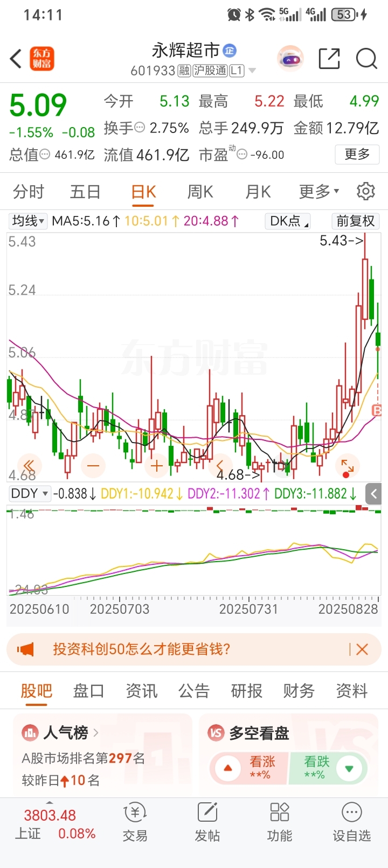Open the 公告 tab
The width and height of the screenshot is (388, 868).
point(194,691)
